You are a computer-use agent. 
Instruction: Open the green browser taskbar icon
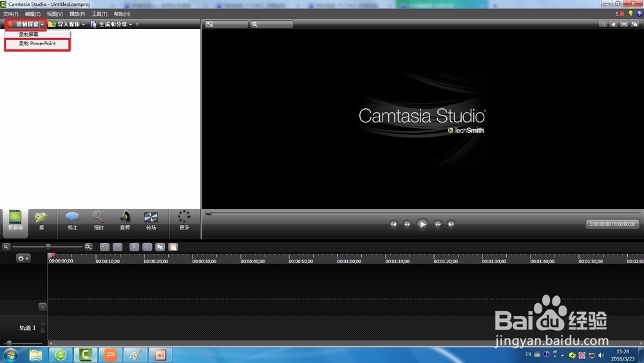[61, 355]
